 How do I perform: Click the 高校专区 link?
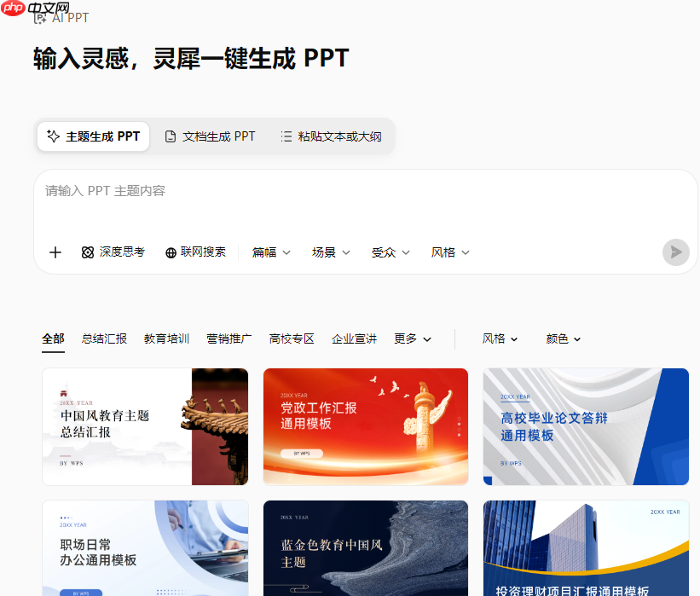[x=291, y=338]
